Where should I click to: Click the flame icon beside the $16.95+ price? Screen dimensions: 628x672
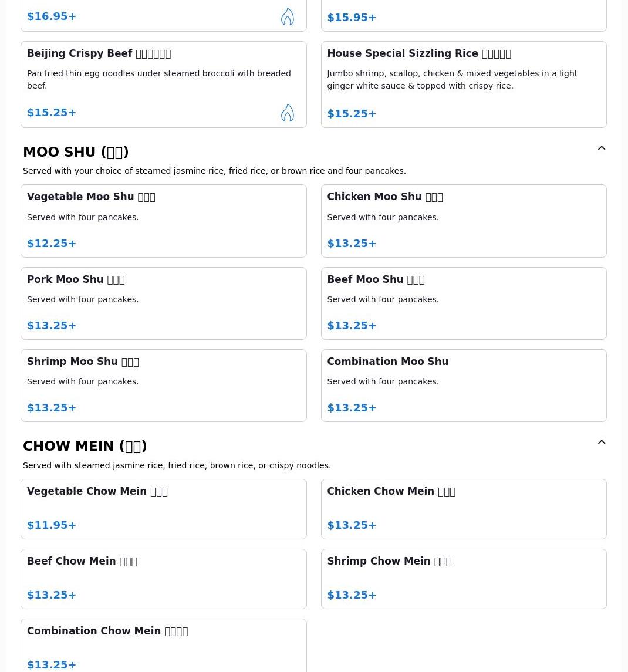[x=287, y=16]
